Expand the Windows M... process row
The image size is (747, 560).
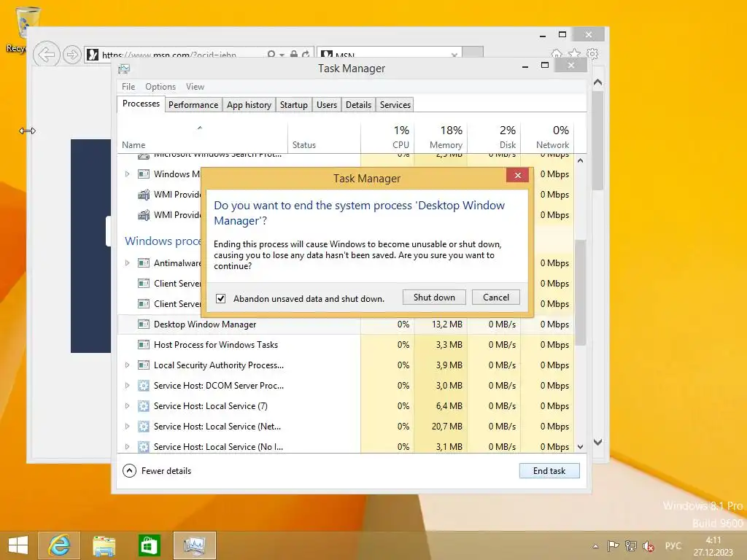(x=127, y=174)
